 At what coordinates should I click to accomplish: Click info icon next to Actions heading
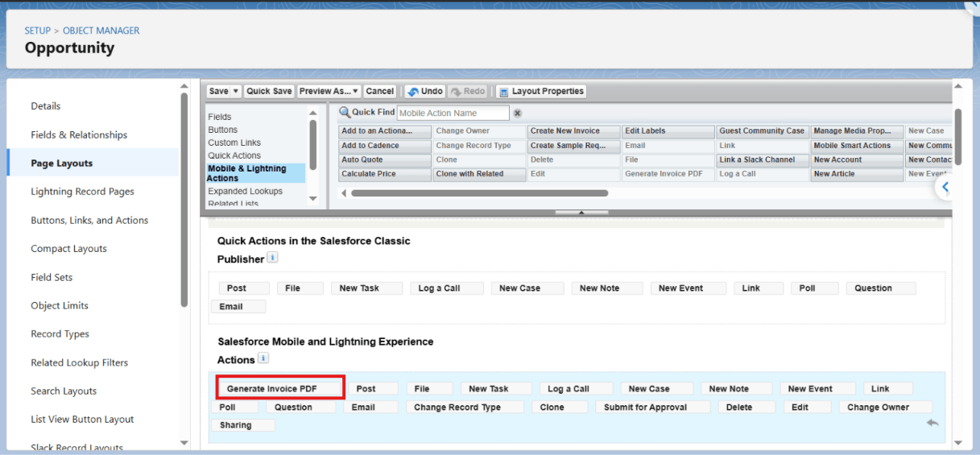tap(263, 358)
